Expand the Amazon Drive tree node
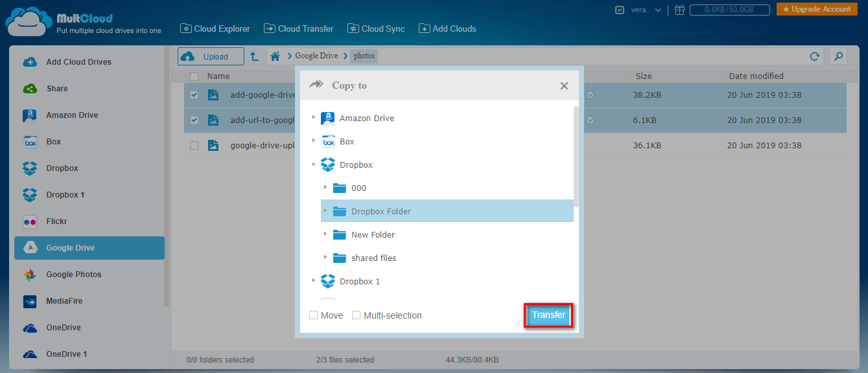The height and width of the screenshot is (373, 868). [x=314, y=118]
